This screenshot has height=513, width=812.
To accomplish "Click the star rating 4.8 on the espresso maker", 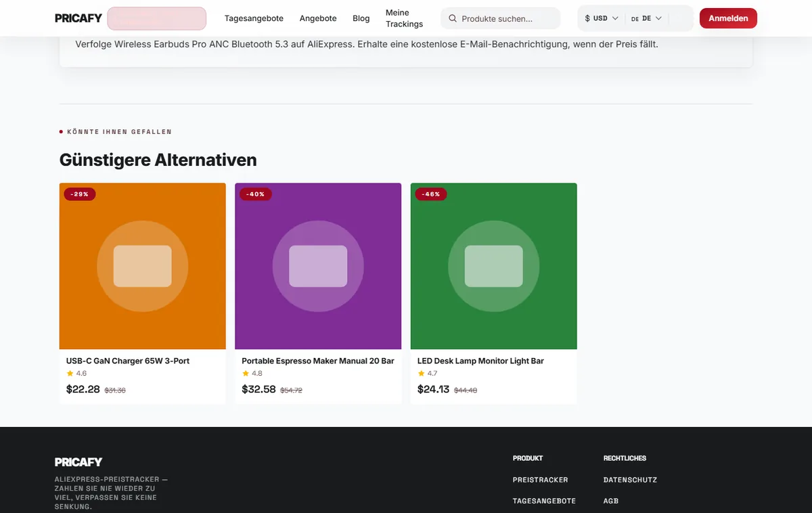I will (252, 374).
